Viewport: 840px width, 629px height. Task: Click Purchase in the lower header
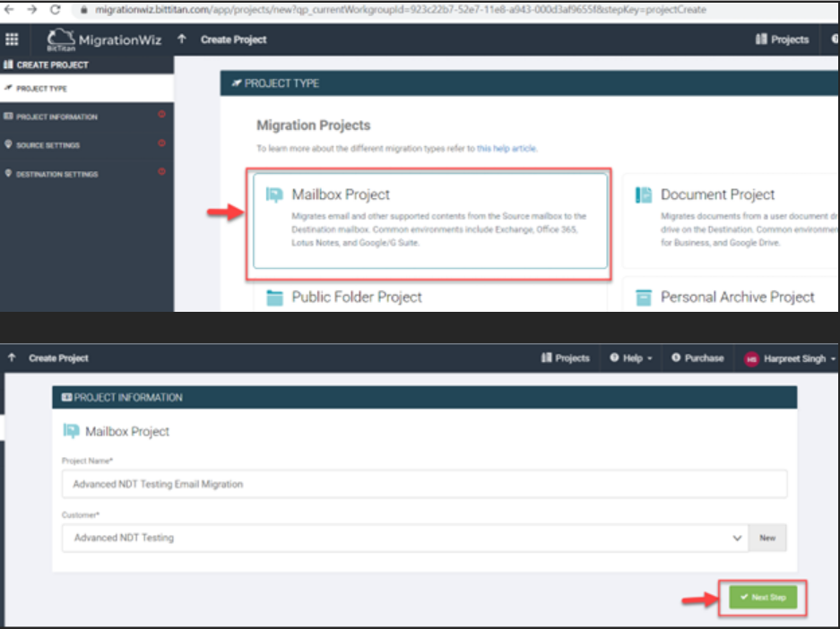click(698, 358)
